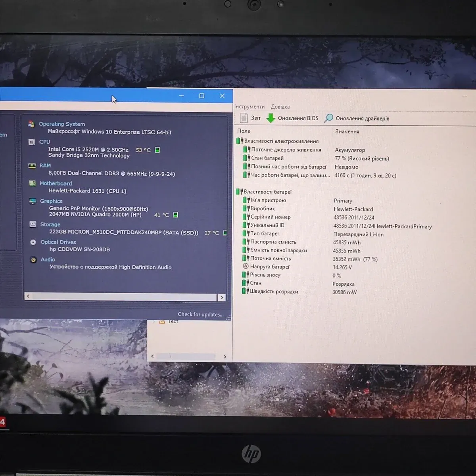
Task: Click left arrow of Speccy horizontal scrollbar
Action: click(x=28, y=296)
